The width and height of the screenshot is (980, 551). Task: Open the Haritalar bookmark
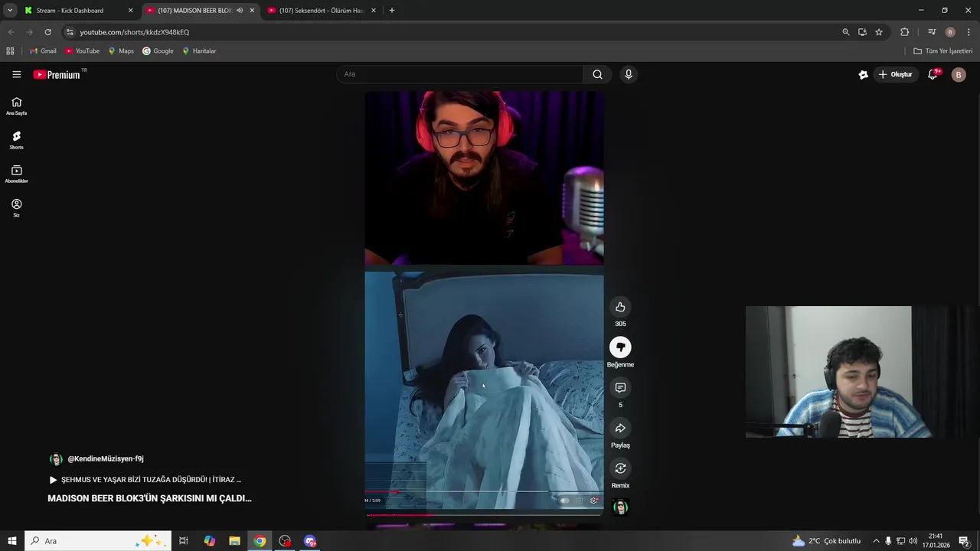(x=199, y=51)
